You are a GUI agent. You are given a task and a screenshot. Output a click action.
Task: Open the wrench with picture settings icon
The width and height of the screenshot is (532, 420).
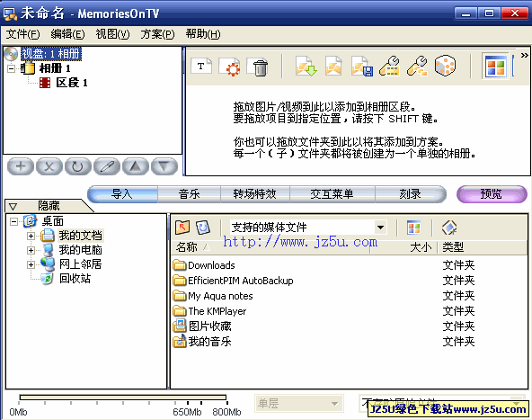click(x=417, y=66)
